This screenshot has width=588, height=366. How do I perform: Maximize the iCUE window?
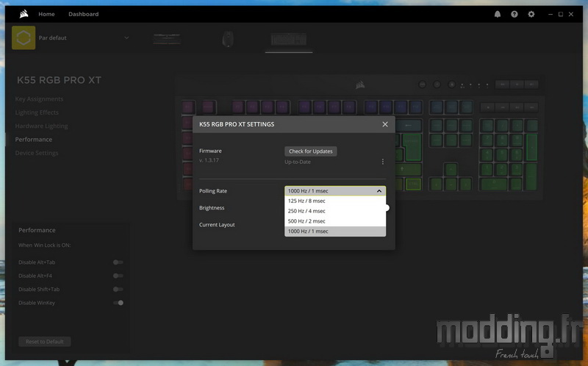tap(561, 14)
